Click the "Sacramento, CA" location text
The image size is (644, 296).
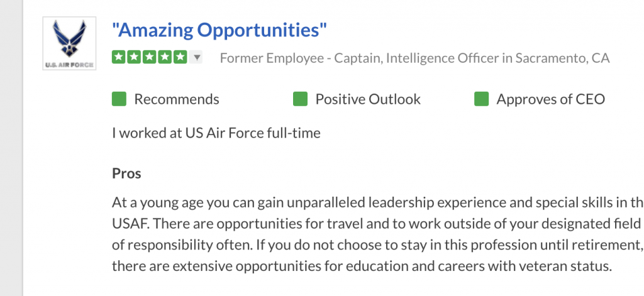562,58
